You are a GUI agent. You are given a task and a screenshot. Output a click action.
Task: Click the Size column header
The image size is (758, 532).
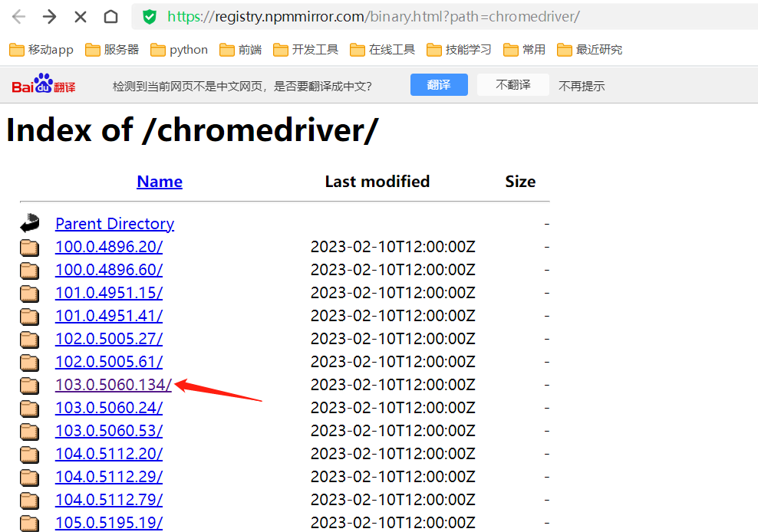coord(520,182)
